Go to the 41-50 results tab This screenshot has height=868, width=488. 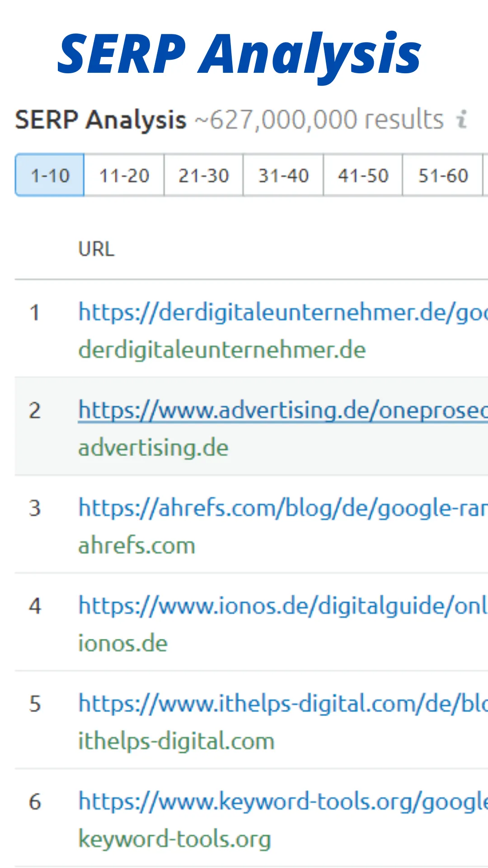pyautogui.click(x=363, y=175)
